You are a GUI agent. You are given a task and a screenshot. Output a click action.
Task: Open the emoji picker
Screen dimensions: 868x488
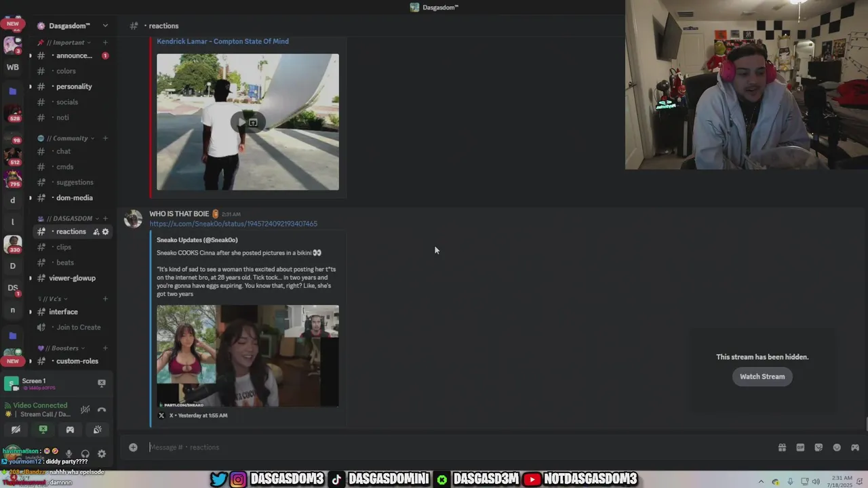(x=837, y=447)
